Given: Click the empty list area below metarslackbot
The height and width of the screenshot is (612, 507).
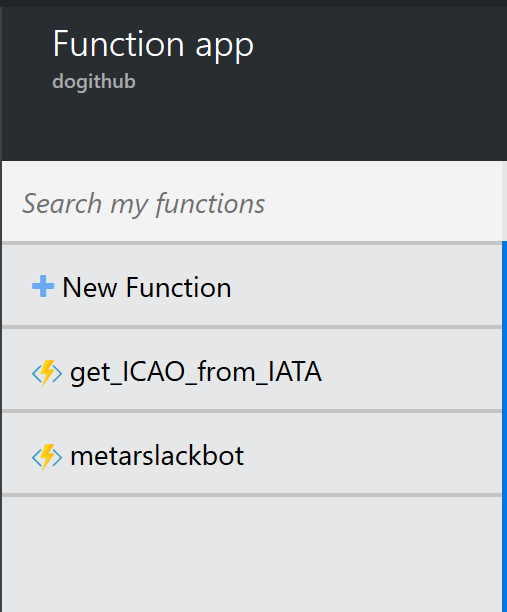Looking at the screenshot, I should 252,554.
